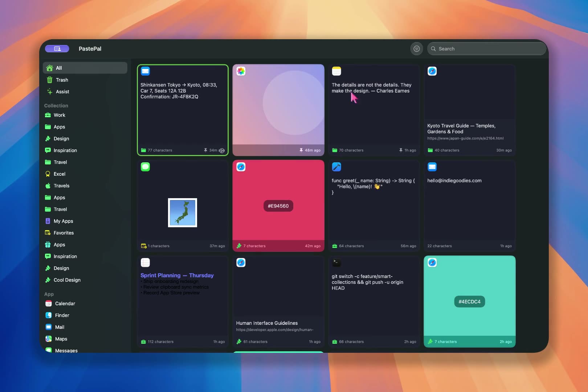
Task: Click the gear icon on the Shinkansen card
Action: pyautogui.click(x=222, y=151)
